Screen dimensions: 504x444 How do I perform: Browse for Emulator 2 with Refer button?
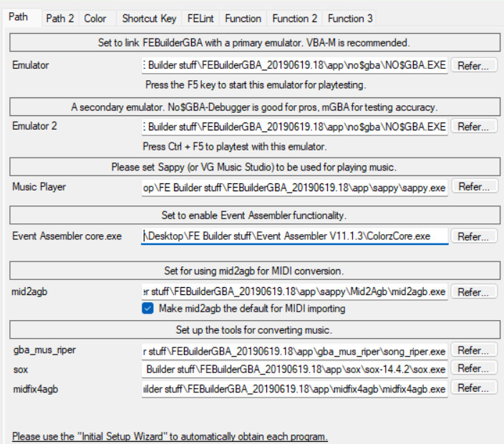(x=473, y=127)
